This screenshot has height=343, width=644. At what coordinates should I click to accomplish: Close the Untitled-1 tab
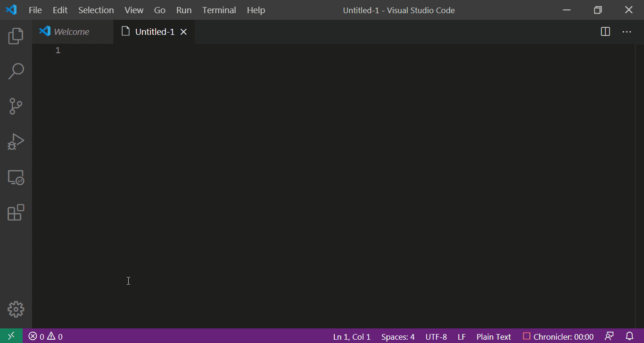(184, 32)
